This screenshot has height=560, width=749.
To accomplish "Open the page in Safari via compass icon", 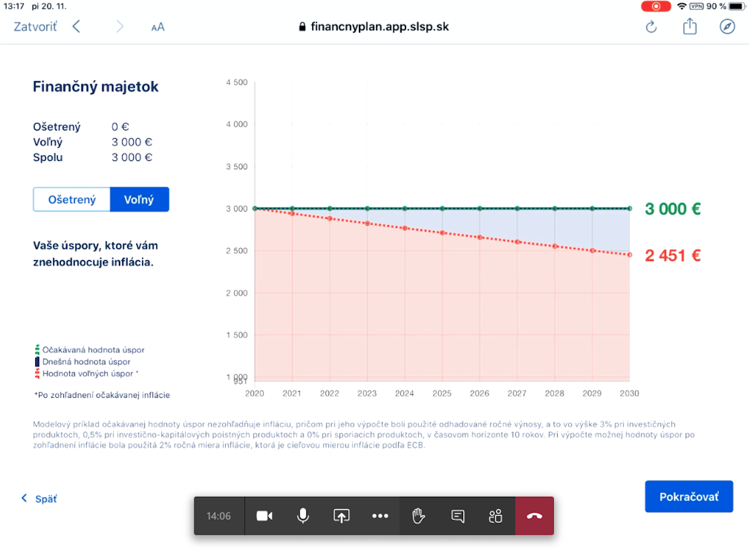I will [727, 27].
